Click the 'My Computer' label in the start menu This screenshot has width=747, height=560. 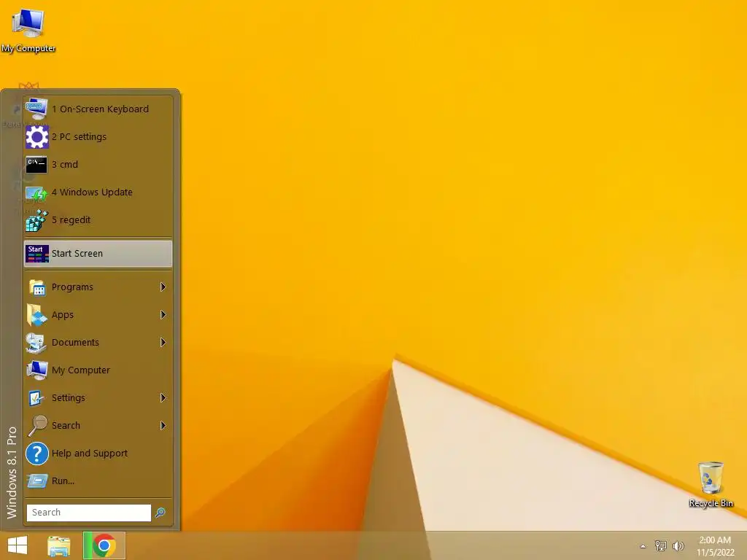pos(80,370)
